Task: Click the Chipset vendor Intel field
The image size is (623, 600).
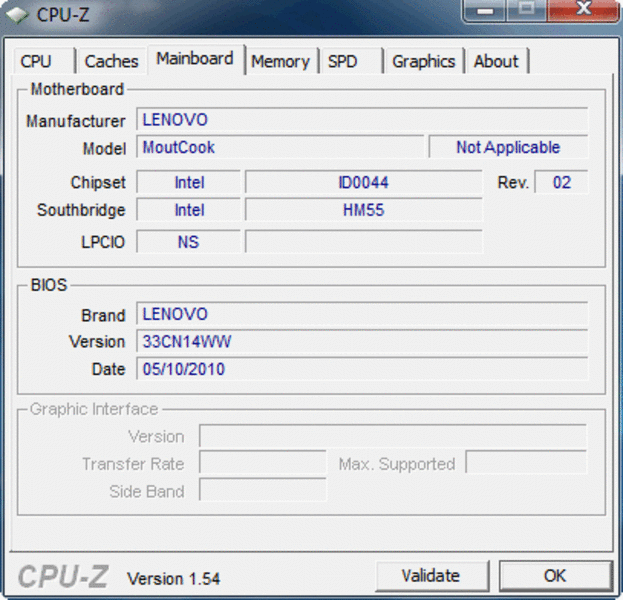Action: [189, 182]
